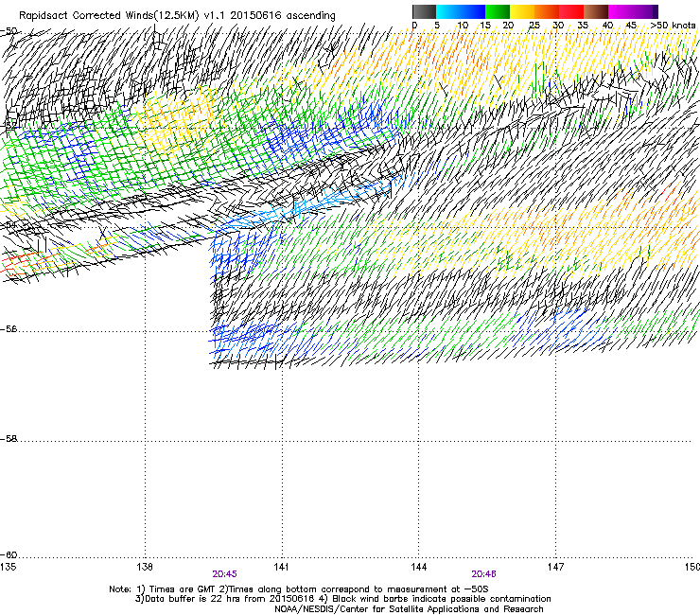Click the magenta 40-45 knots legend swatch
Image resolution: width=700 pixels, height=615 pixels.
pyautogui.click(x=621, y=11)
